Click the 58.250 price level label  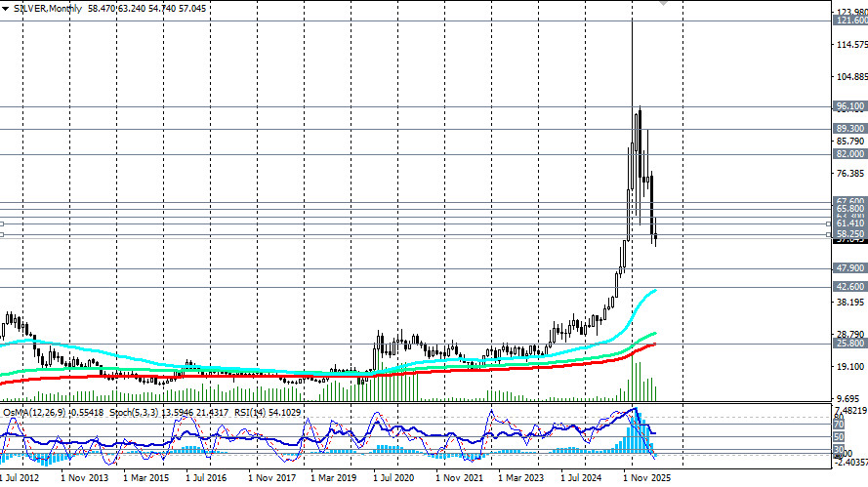coord(849,234)
